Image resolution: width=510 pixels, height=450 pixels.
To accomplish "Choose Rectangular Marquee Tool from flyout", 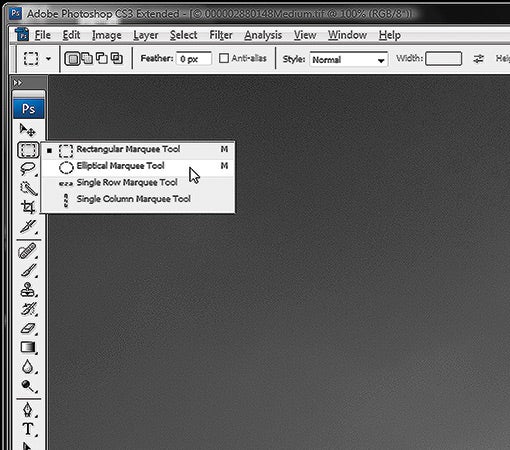I will pos(138,150).
